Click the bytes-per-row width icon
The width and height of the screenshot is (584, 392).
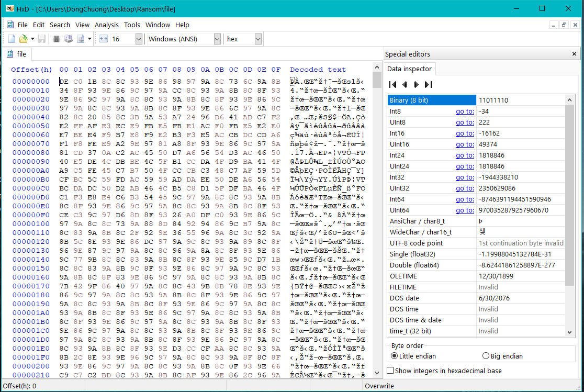(x=104, y=39)
